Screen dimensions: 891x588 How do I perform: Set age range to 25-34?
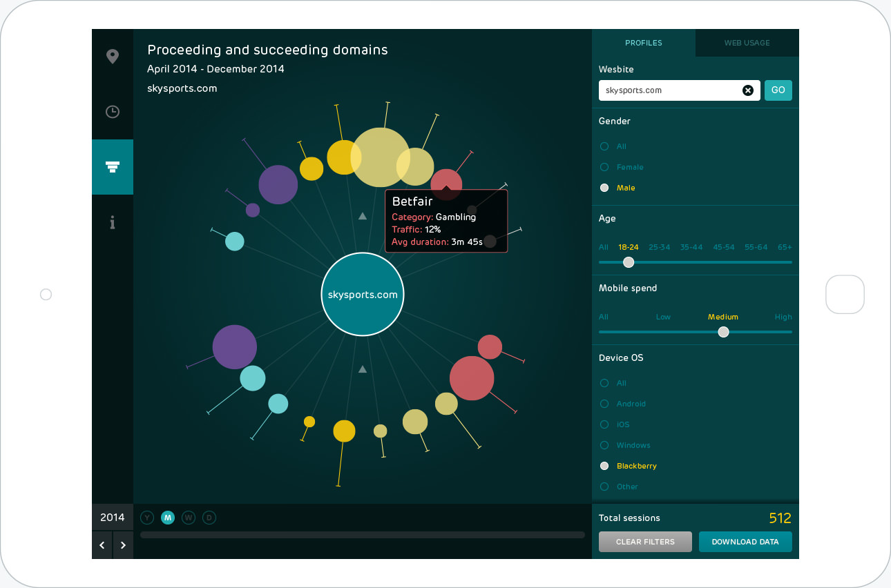pos(660,247)
